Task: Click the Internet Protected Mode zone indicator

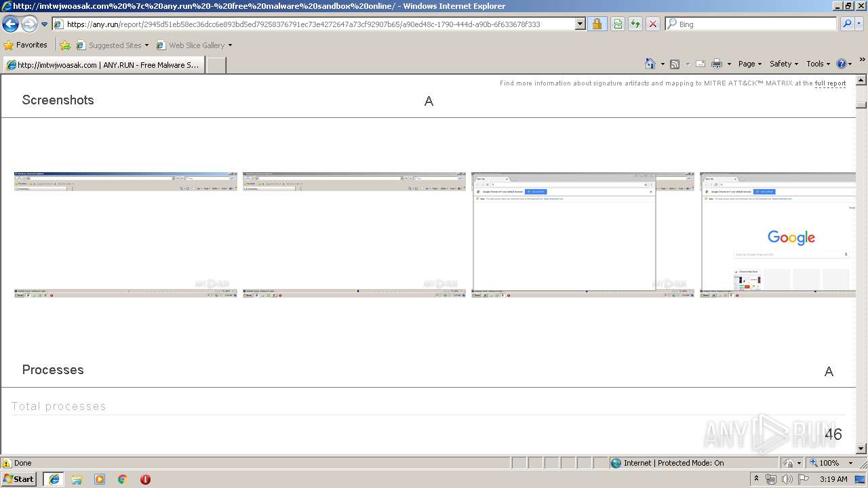Action: [x=667, y=463]
